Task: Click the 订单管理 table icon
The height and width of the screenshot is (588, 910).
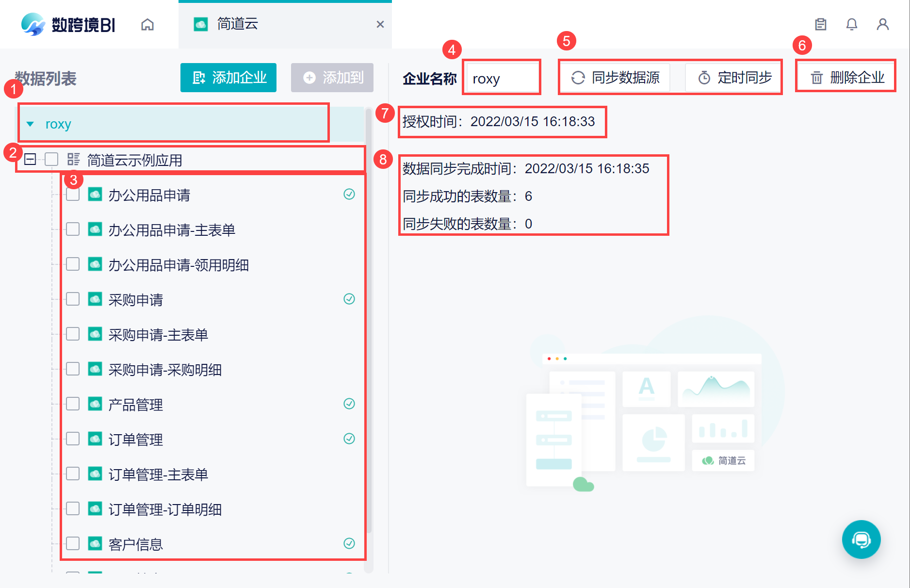Action: pyautogui.click(x=95, y=439)
